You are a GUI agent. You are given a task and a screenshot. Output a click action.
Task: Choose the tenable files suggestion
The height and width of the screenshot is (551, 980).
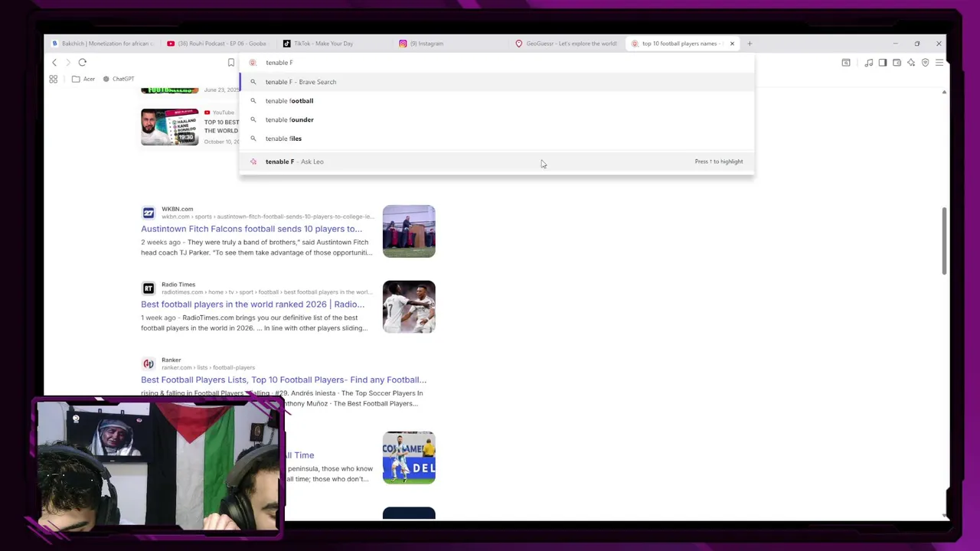pyautogui.click(x=496, y=139)
